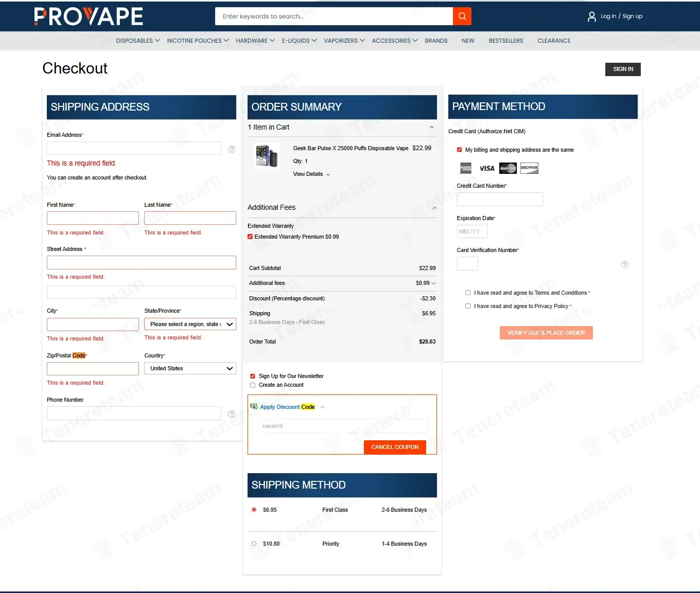Image resolution: width=700 pixels, height=593 pixels.
Task: Open the CLEARANCE menu item
Action: [554, 41]
